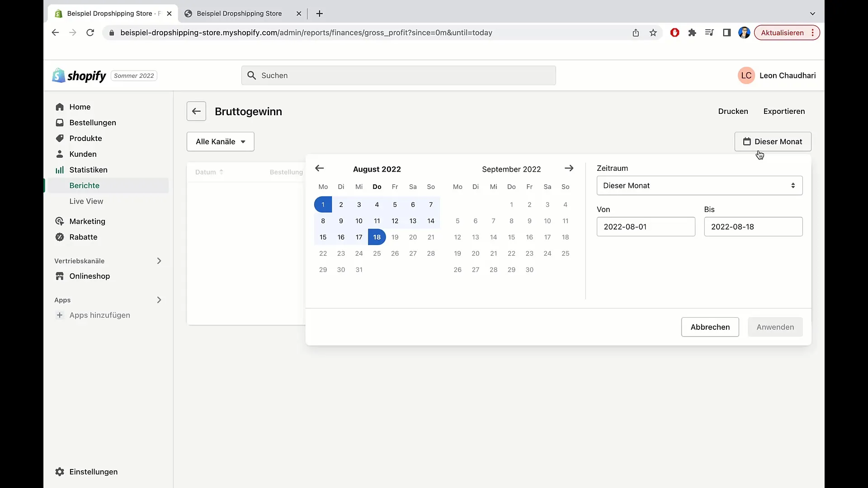Select September 1 in the calendar
Viewport: 868px width, 488px height.
coord(511,205)
